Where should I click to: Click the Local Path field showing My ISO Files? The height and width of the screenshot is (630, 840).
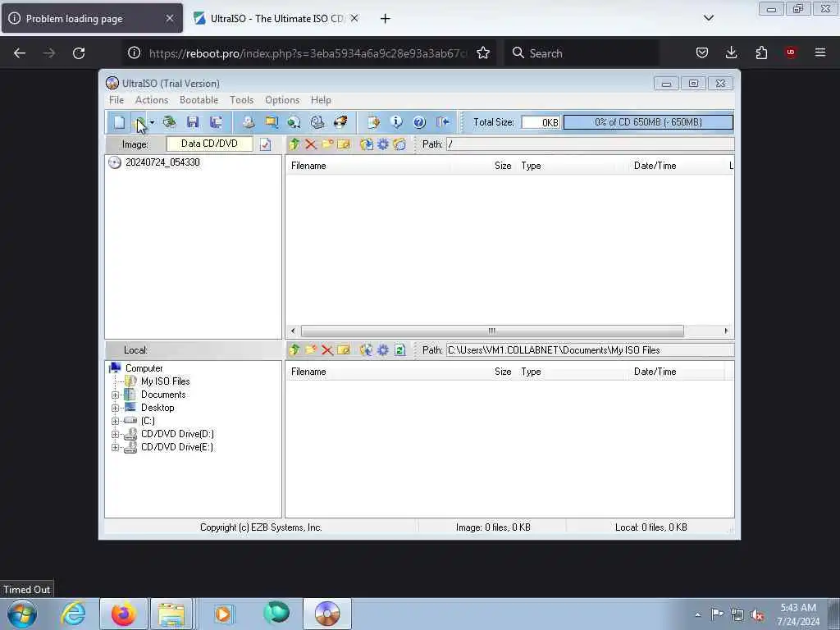[x=590, y=350]
